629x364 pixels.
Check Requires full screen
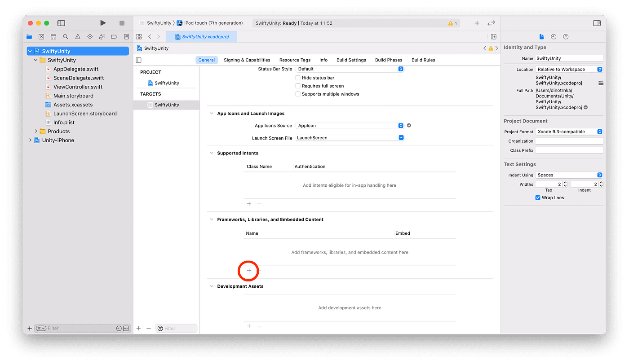coord(297,86)
